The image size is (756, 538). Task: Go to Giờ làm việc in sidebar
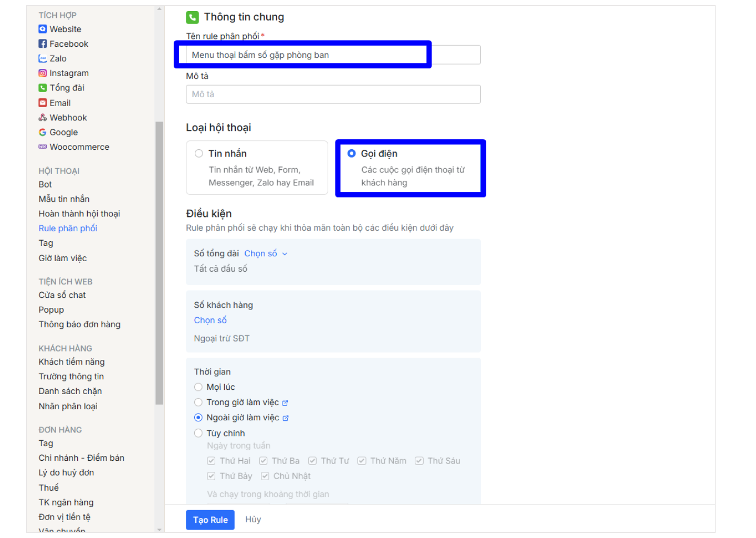(x=62, y=258)
